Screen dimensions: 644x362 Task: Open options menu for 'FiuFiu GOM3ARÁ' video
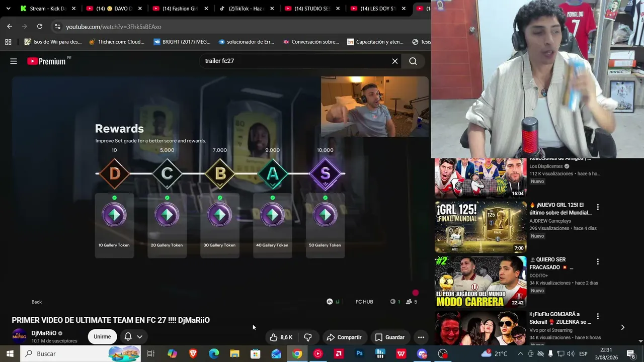(598, 316)
